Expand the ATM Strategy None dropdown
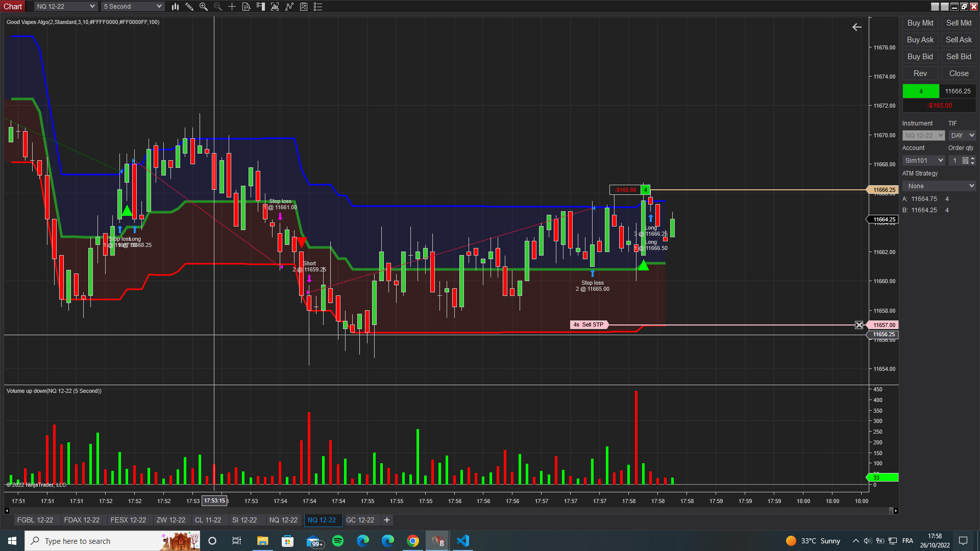 [939, 186]
